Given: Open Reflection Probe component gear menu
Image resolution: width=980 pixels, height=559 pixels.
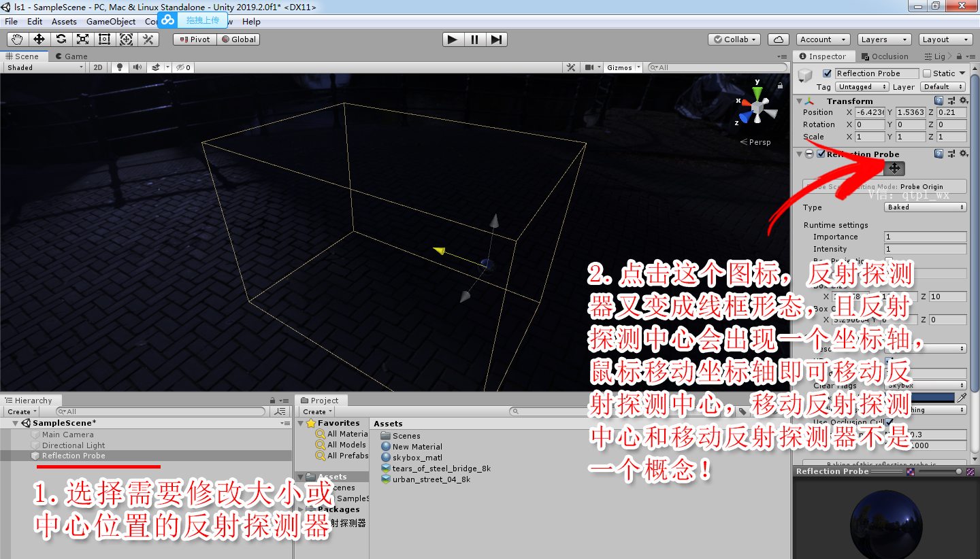Looking at the screenshot, I should 963,154.
